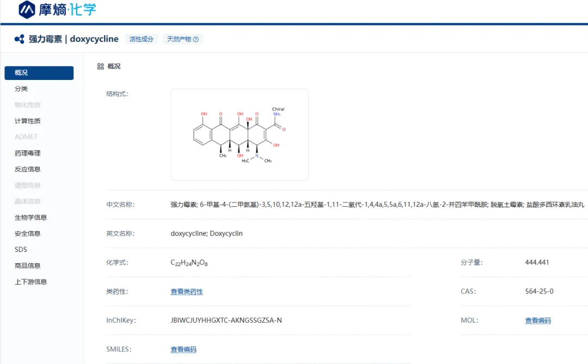Open the SMILES 查看编码 link
588x364 pixels.
pos(183,349)
